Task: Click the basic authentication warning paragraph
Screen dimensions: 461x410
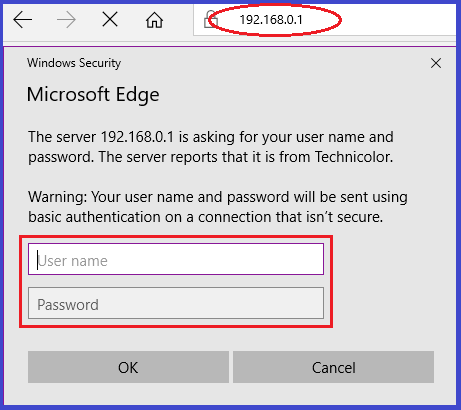Action: (218, 207)
